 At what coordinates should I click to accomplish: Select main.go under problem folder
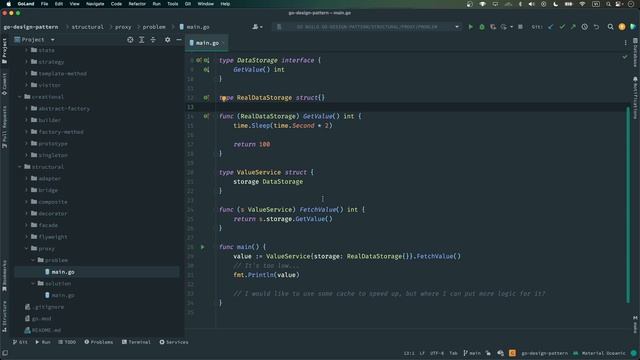point(60,272)
